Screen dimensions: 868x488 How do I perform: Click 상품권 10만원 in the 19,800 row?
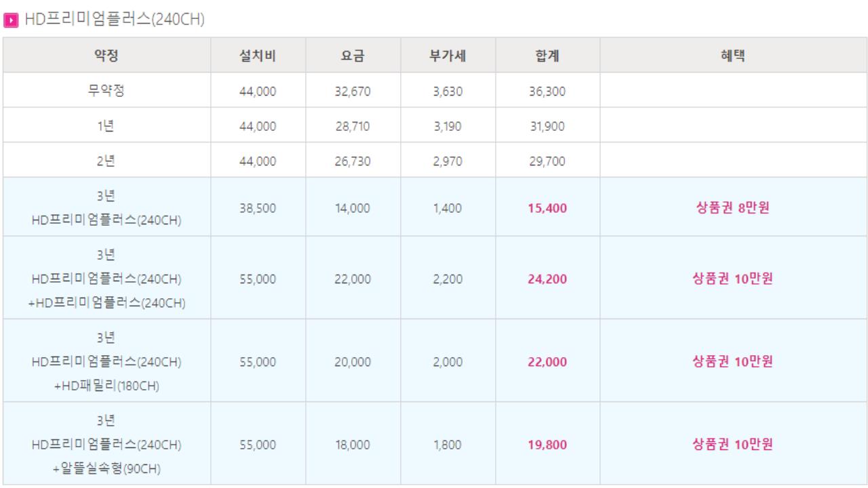point(732,445)
